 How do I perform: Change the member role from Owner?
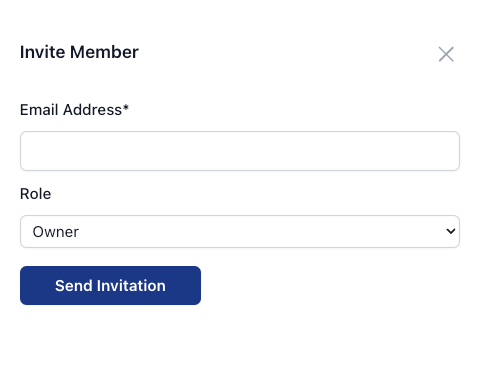pyautogui.click(x=240, y=231)
